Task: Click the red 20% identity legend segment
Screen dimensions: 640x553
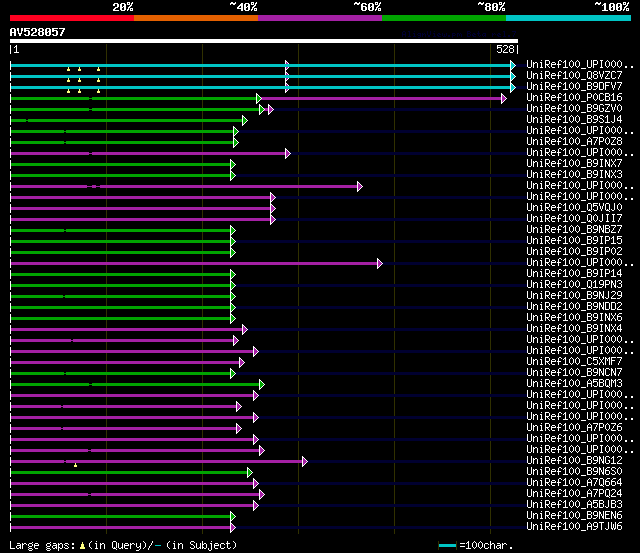Action: (x=72, y=18)
